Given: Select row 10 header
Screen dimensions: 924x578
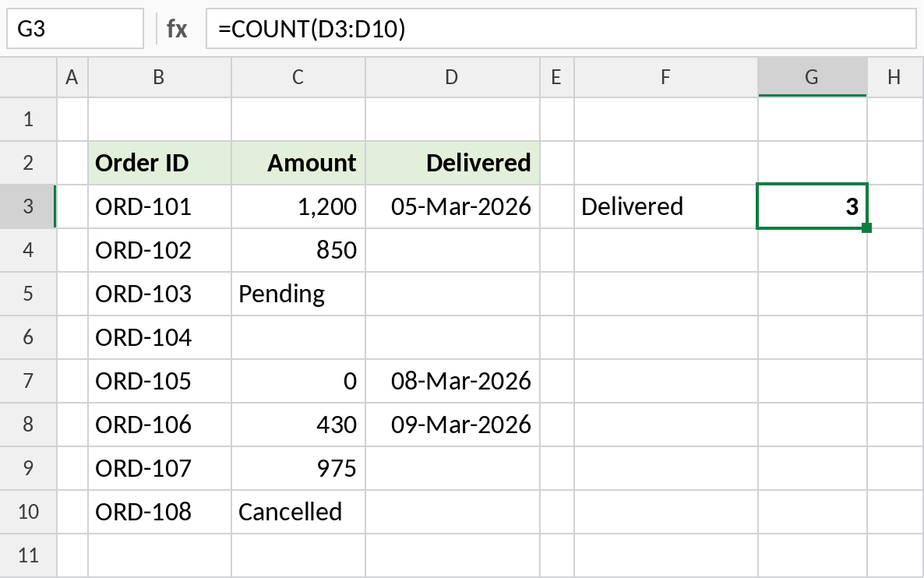Looking at the screenshot, I should [x=28, y=512].
